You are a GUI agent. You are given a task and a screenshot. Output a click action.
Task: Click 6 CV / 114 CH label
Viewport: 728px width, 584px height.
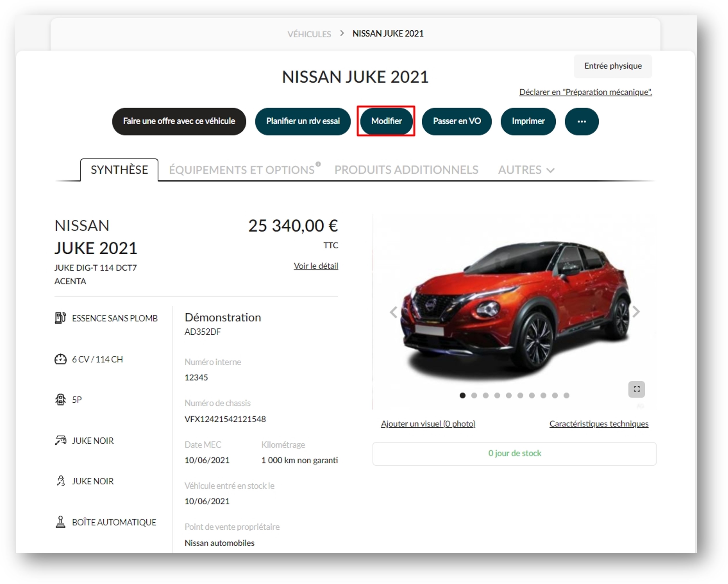(97, 359)
